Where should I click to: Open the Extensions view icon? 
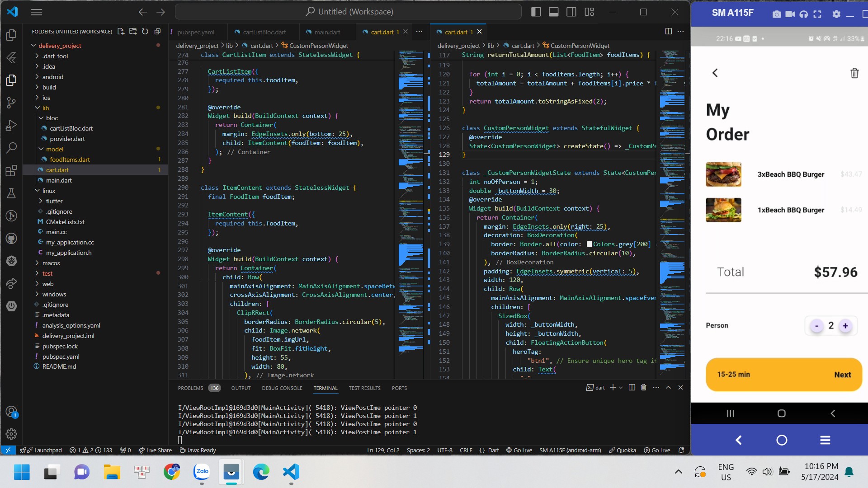pyautogui.click(x=11, y=171)
